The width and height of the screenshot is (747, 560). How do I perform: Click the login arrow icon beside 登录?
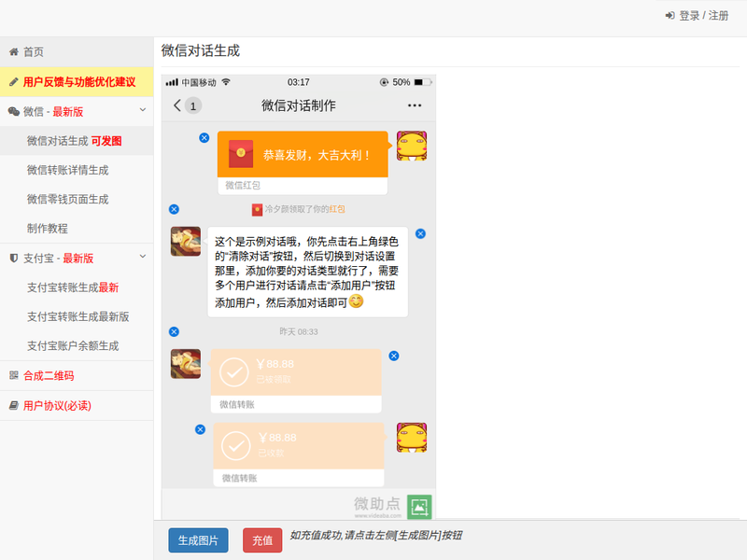[669, 15]
